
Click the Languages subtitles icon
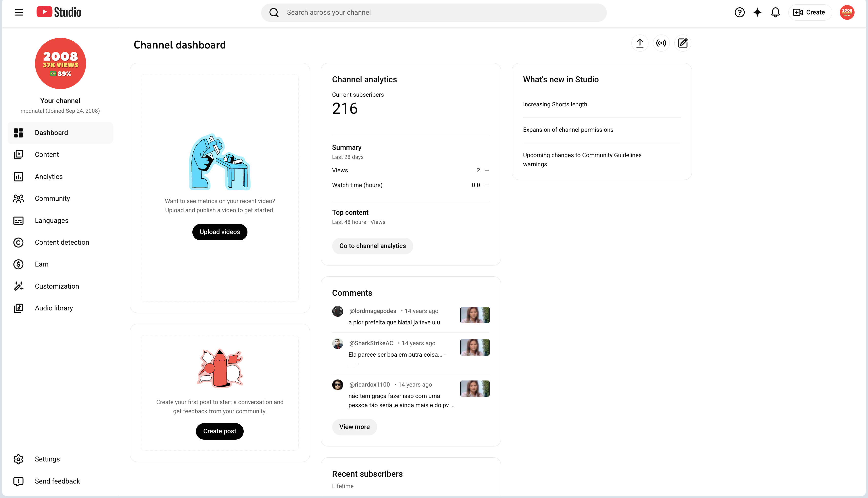tap(19, 221)
